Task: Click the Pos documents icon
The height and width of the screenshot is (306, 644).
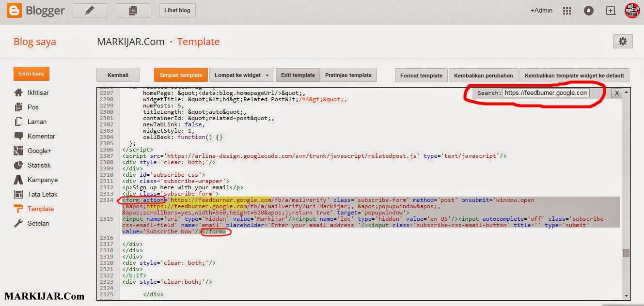Action: tap(18, 107)
